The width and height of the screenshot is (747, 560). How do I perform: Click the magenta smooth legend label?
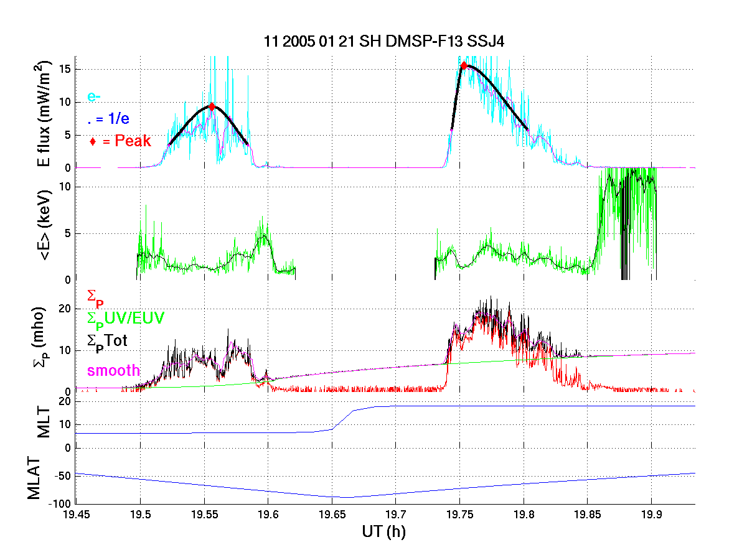coord(114,371)
